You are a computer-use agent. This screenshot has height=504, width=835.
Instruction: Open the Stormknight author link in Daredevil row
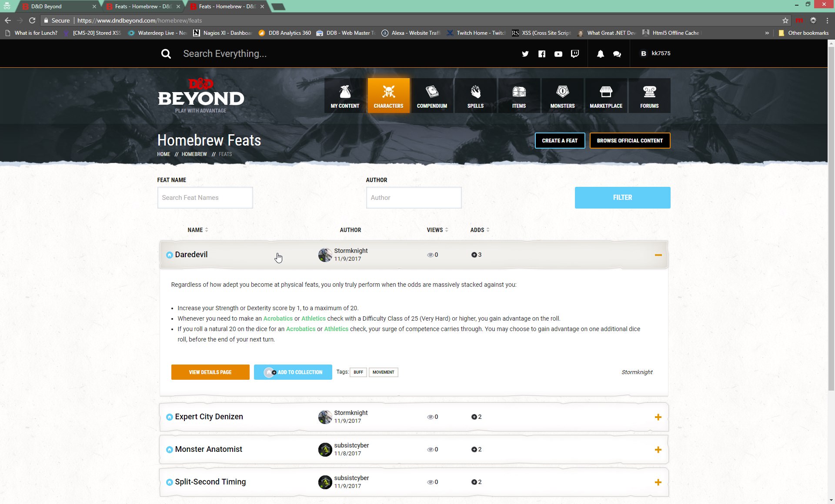point(351,251)
